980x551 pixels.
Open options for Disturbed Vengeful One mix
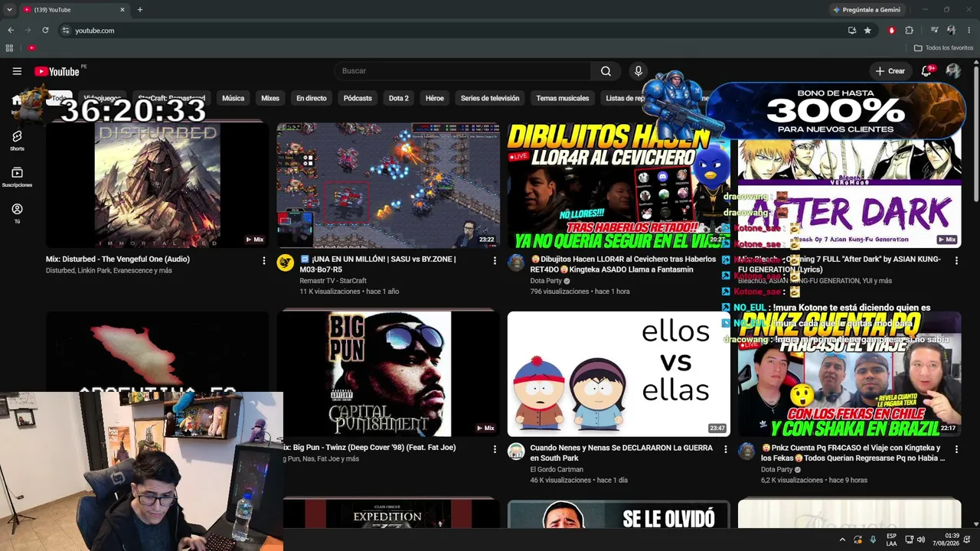click(x=264, y=260)
